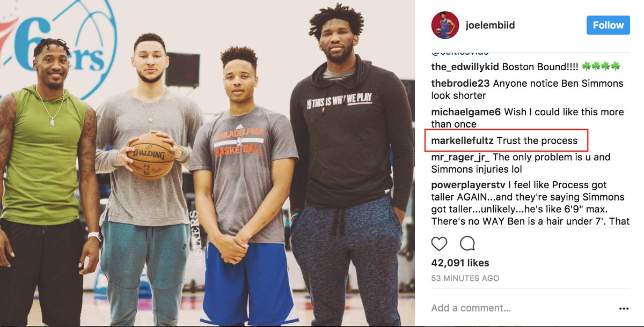The height and width of the screenshot is (327, 644).
Task: Click the 53 MINUTES AGO timestamp
Action: pyautogui.click(x=465, y=278)
